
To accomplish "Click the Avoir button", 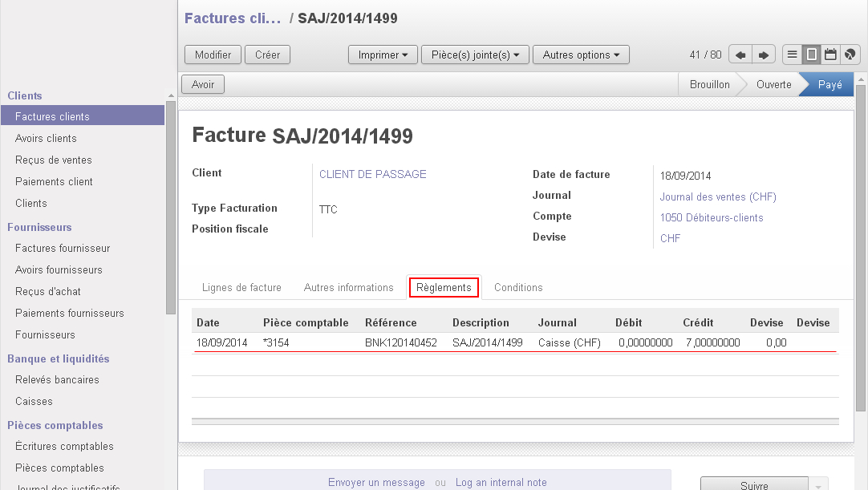I will [203, 84].
